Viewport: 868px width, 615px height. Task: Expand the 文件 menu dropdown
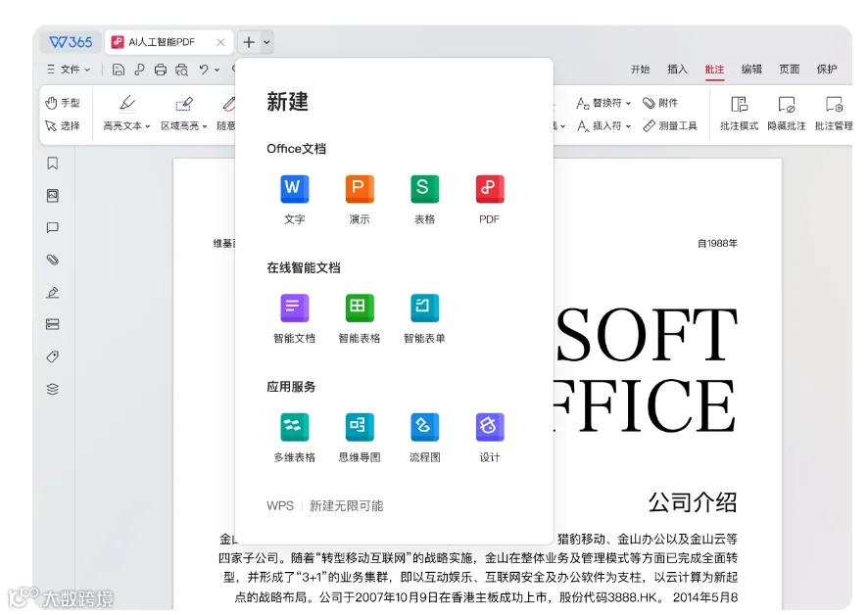pyautogui.click(x=70, y=70)
